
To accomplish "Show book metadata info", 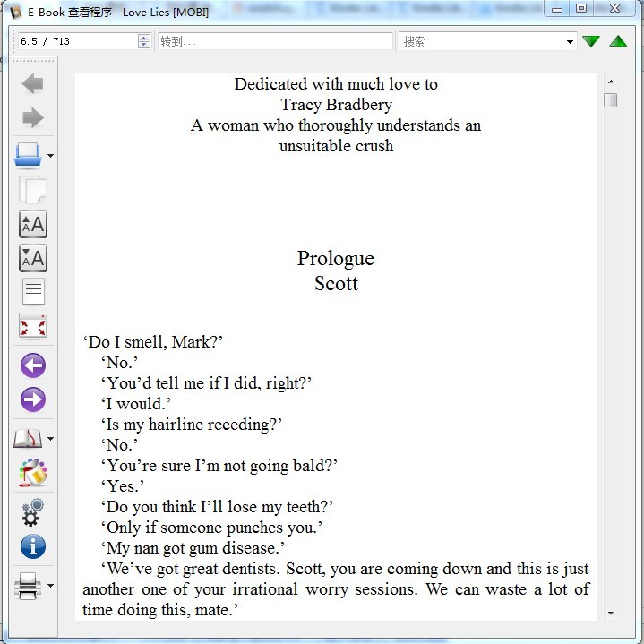I will pyautogui.click(x=32, y=546).
